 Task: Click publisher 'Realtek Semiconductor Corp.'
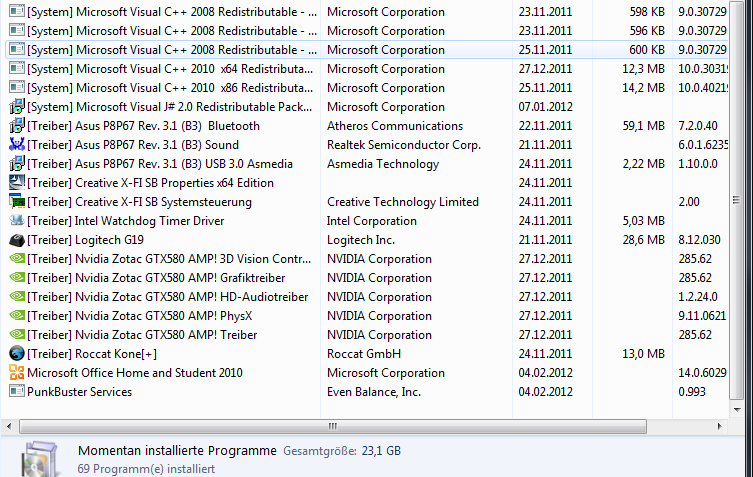pyautogui.click(x=404, y=145)
